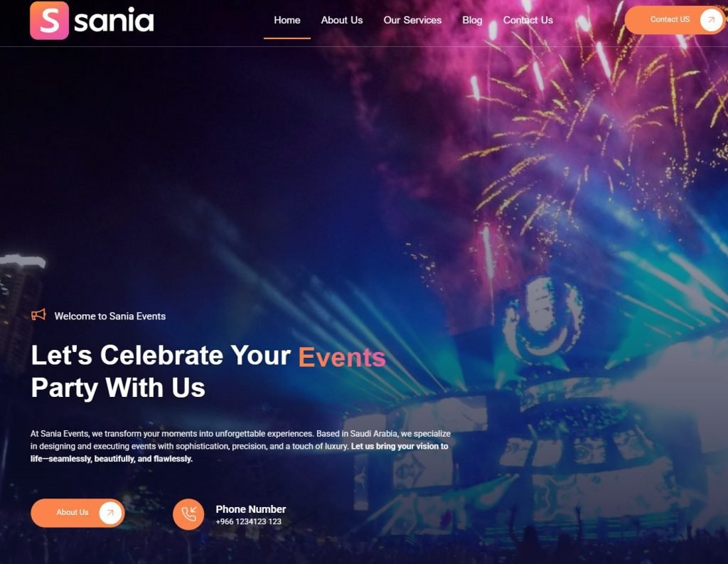Click the Party With Us heading line
This screenshot has width=728, height=564.
[x=118, y=388]
